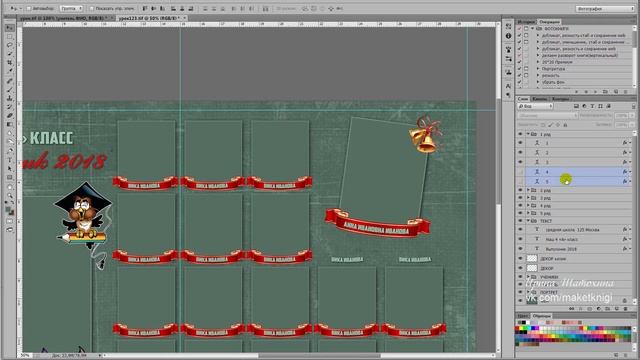Switch to the Channels (Каналы) tab
Image resolution: width=640 pixels, height=360 pixels.
coord(540,99)
